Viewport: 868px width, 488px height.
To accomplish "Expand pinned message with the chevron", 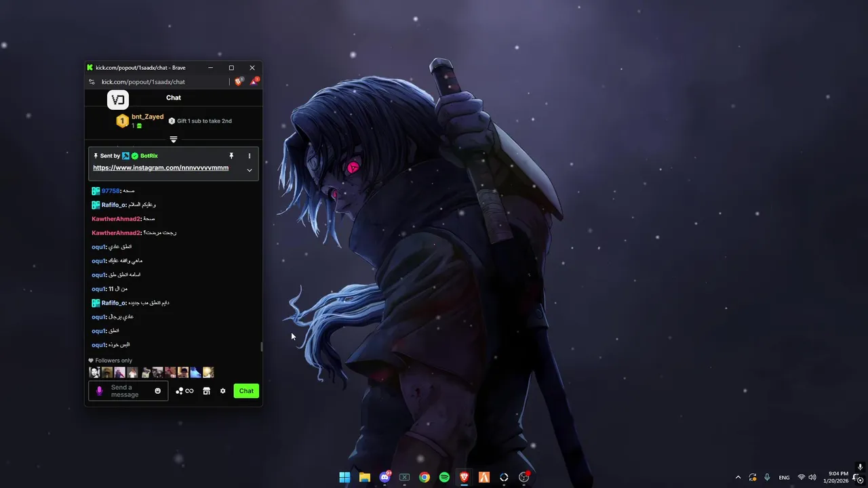I will coord(249,170).
